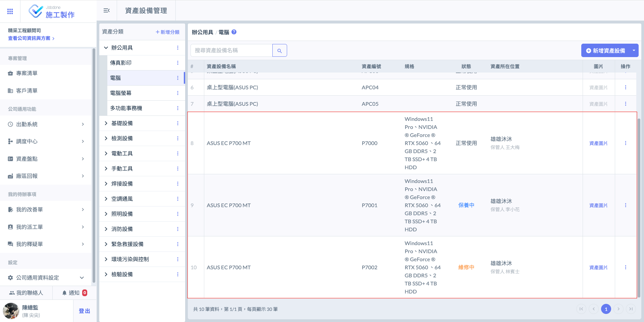
Task: Open the kebab menu for 電腦 category
Action: click(x=178, y=78)
